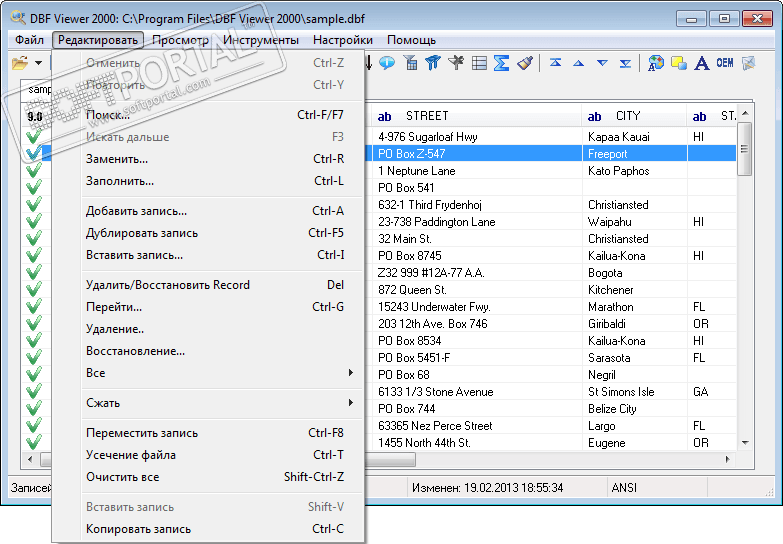Viewport: 783px width, 544px height.
Task: Expand the Сжать submenu
Action: coord(221,403)
